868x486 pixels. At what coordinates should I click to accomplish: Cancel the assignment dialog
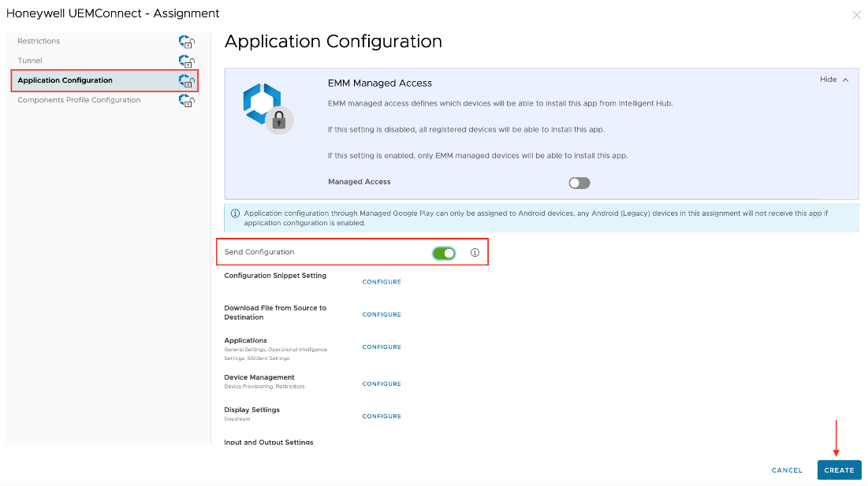pyautogui.click(x=787, y=470)
